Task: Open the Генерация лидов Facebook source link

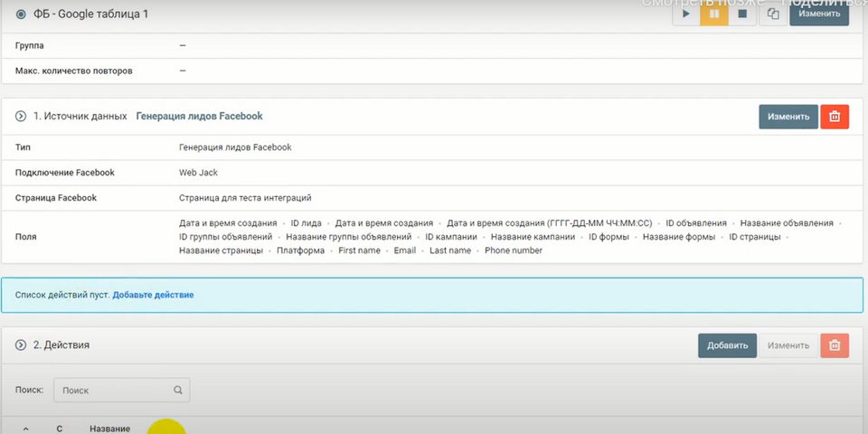Action: (199, 117)
